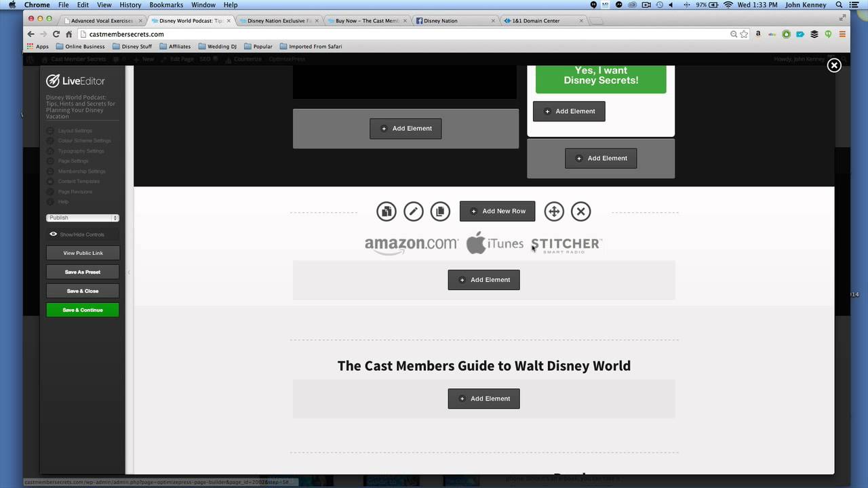Open the Online Business bookmarks folder

click(x=80, y=47)
